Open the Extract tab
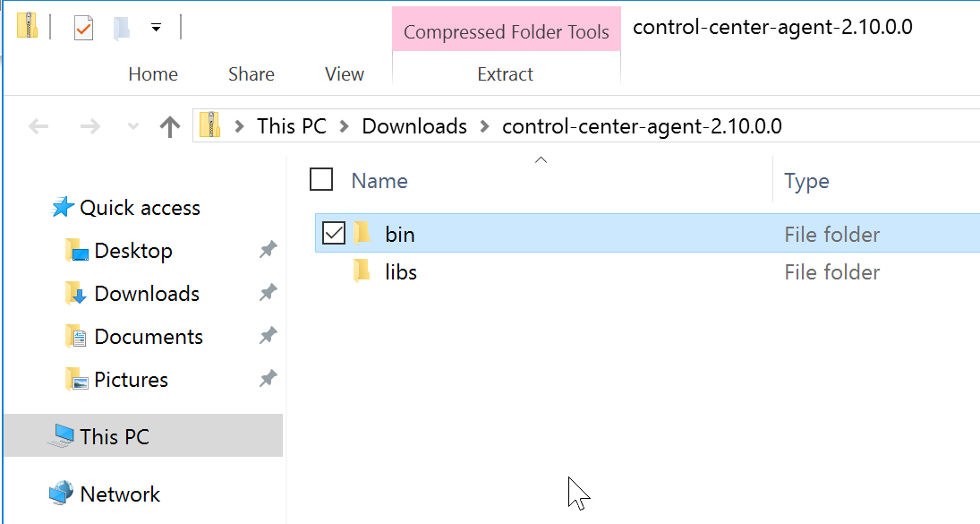 click(x=505, y=73)
